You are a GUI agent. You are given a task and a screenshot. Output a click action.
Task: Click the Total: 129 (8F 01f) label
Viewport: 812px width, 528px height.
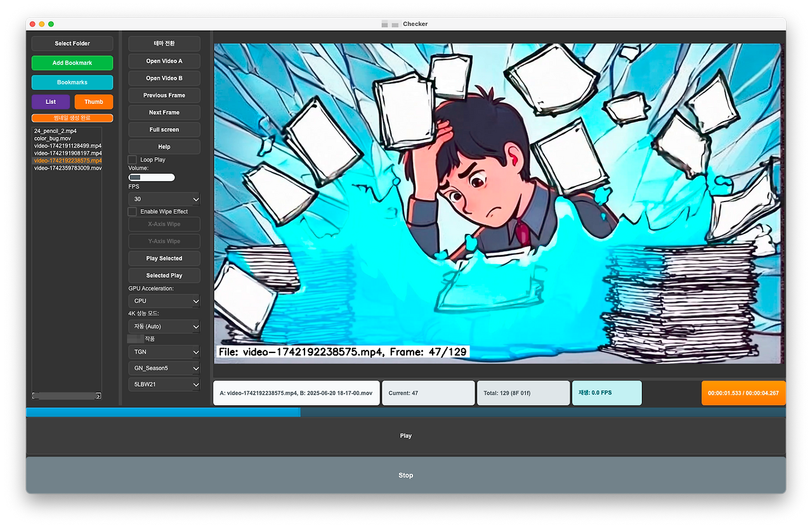point(523,393)
